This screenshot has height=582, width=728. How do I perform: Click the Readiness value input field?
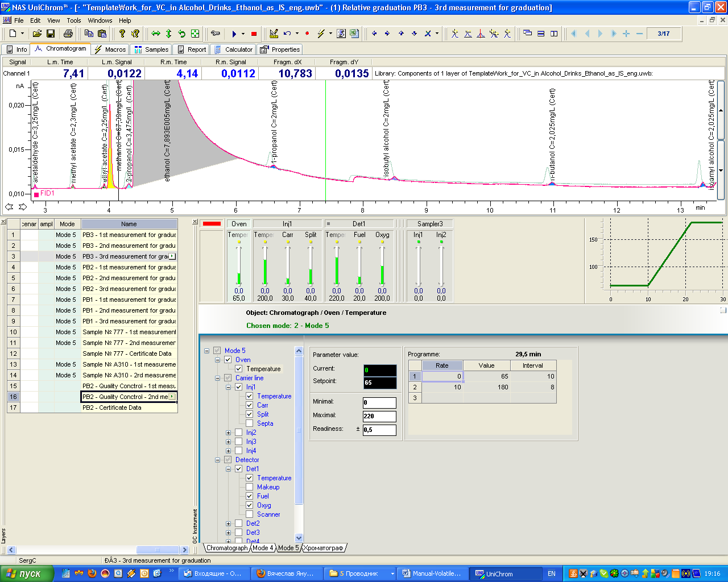coord(379,430)
